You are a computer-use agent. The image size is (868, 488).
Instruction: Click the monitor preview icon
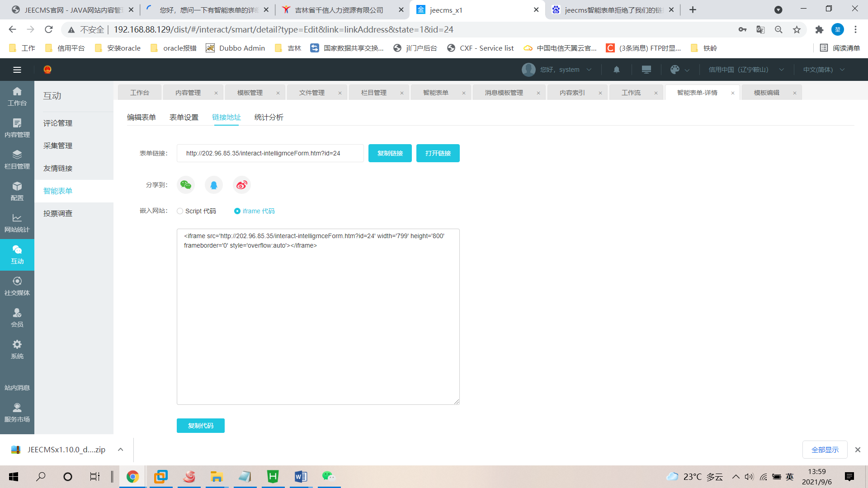(x=646, y=70)
